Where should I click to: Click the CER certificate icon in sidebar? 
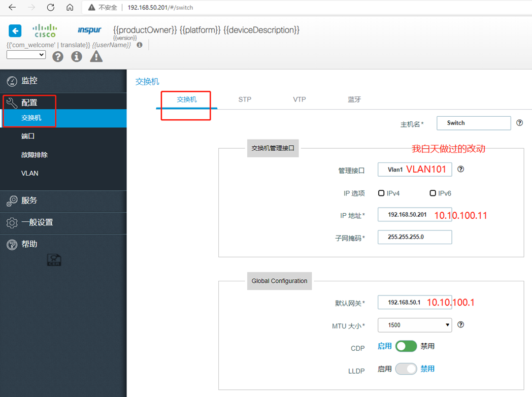coord(54,260)
